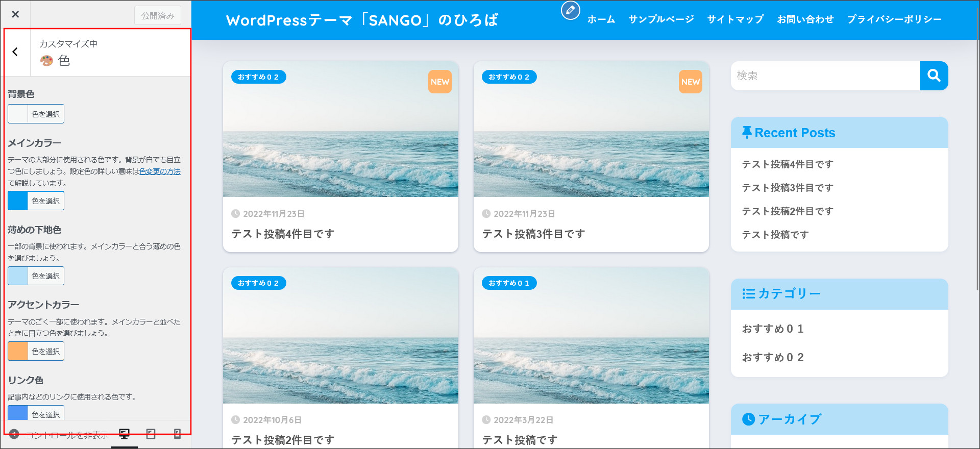This screenshot has height=449, width=980.
Task: Follow the 色変更の方法 link
Action: (160, 171)
